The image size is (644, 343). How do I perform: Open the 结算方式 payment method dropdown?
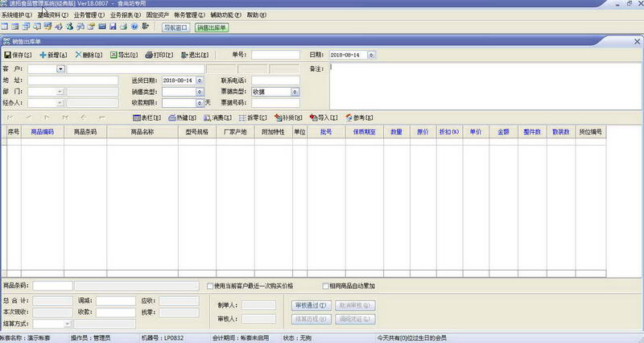68,324
